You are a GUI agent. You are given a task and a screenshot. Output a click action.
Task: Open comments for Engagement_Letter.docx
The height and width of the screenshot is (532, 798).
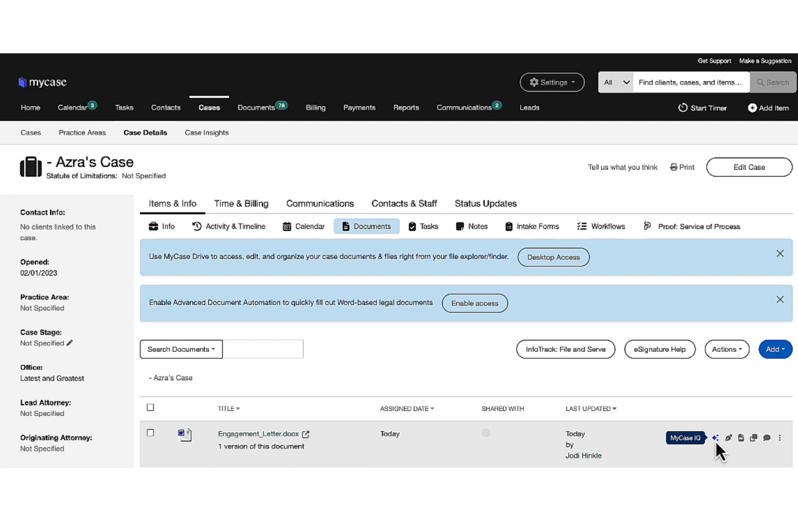[767, 438]
